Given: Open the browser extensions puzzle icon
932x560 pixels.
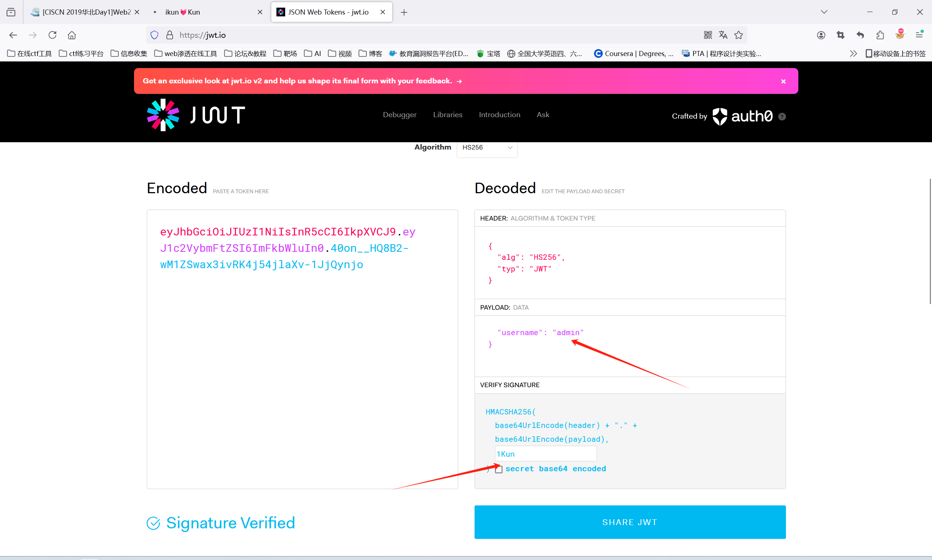Looking at the screenshot, I should [880, 35].
